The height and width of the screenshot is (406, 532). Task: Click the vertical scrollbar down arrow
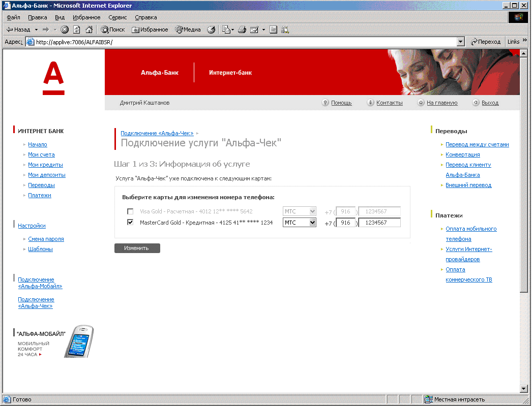pyautogui.click(x=523, y=389)
